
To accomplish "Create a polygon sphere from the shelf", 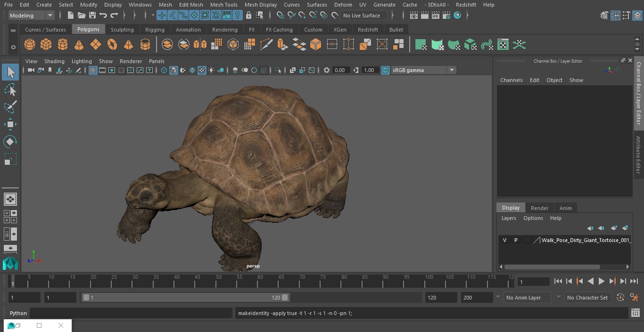I will (30, 45).
